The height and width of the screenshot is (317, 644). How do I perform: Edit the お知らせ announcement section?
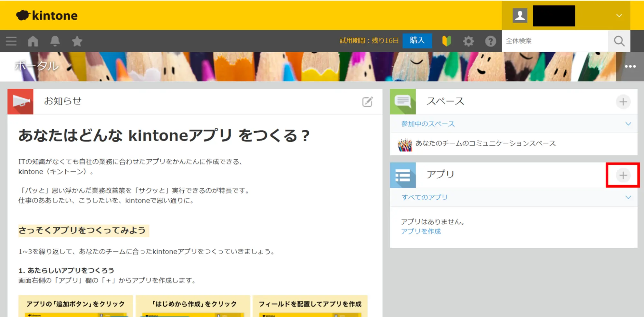click(x=367, y=102)
